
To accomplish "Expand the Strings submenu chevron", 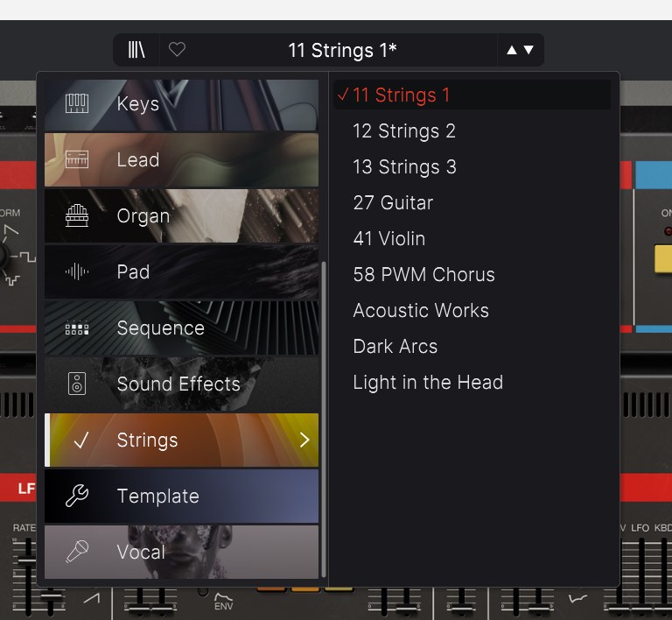I will pyautogui.click(x=304, y=440).
